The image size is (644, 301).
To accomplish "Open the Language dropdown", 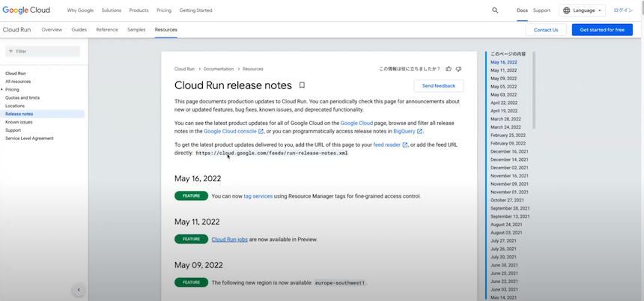I will pos(582,10).
